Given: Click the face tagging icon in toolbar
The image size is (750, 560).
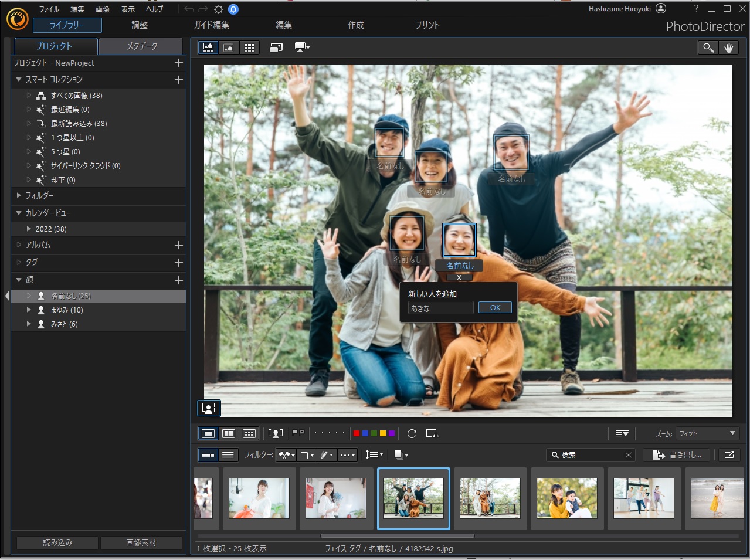Looking at the screenshot, I should pos(275,433).
